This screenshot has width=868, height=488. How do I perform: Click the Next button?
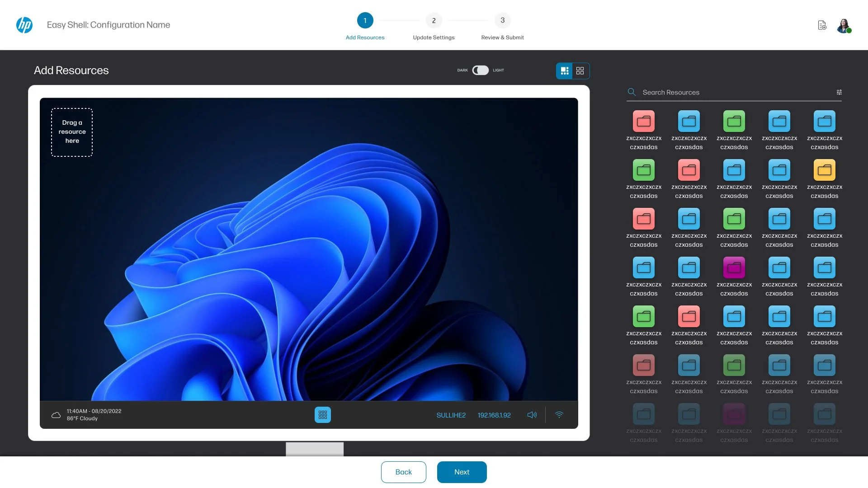(x=462, y=472)
